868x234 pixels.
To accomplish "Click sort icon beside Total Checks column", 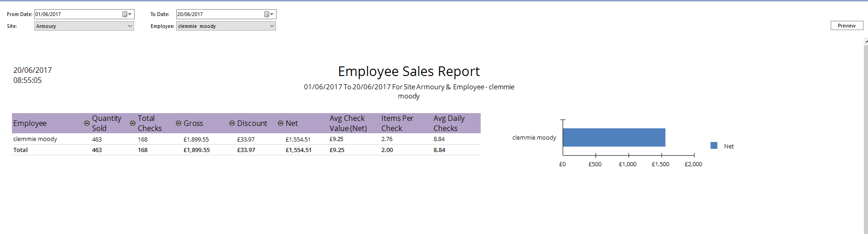I will pyautogui.click(x=133, y=123).
